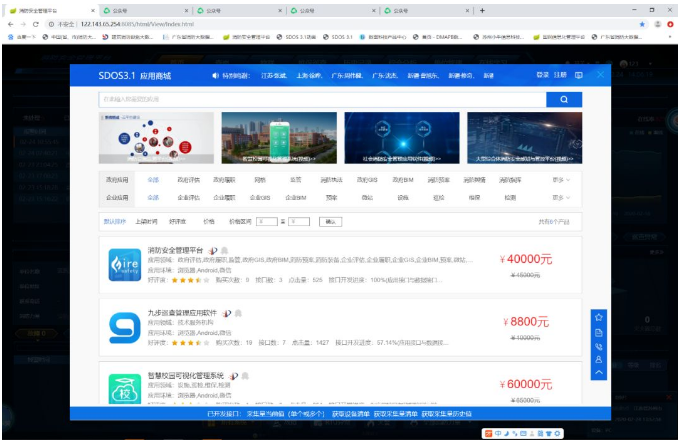The width and height of the screenshot is (678, 440).
Task: Expand 更多 in the 政府应用 category row
Action: point(561,180)
